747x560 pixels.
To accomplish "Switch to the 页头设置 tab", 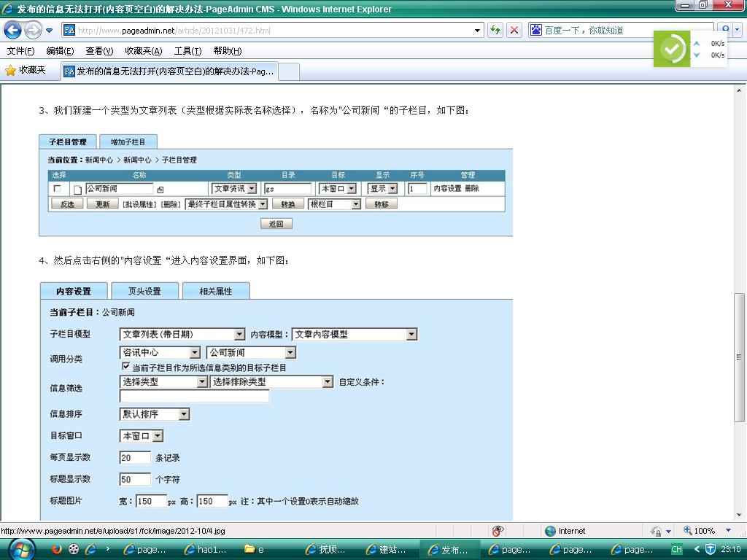I will [144, 291].
